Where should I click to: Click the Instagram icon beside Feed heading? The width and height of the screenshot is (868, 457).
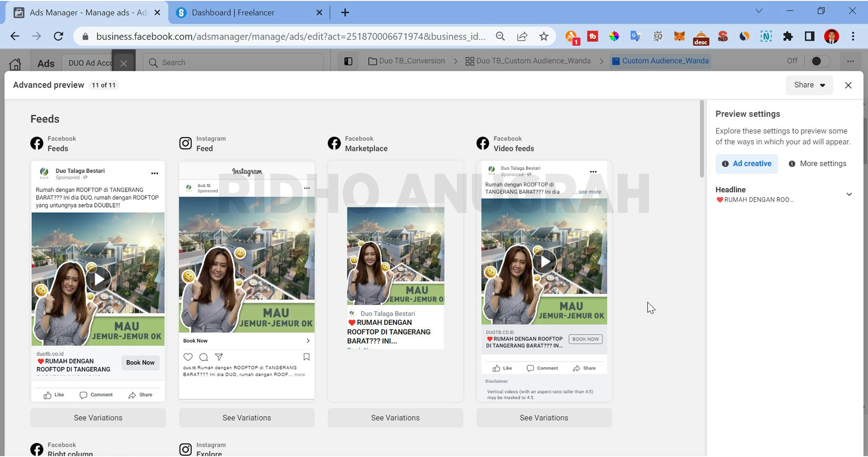pos(185,143)
